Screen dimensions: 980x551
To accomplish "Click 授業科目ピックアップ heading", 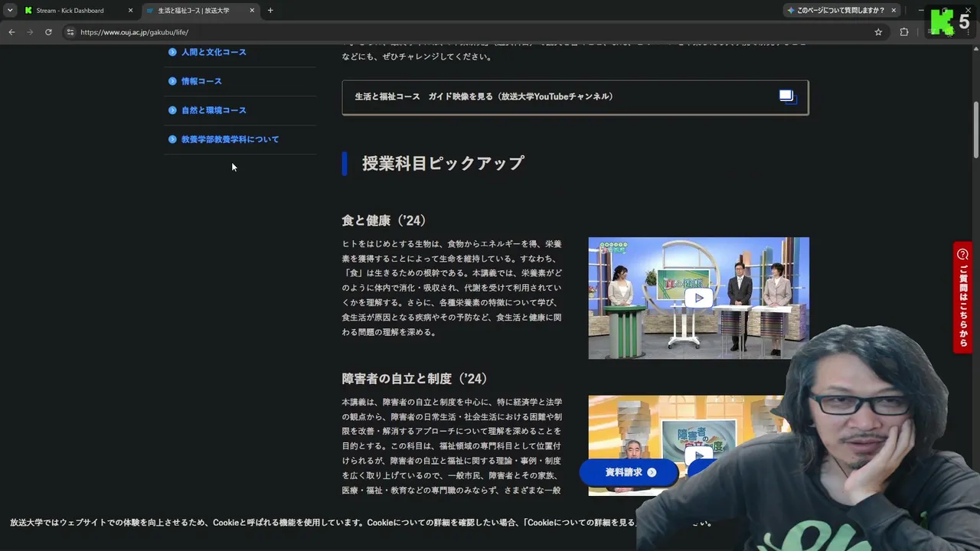I will click(443, 163).
